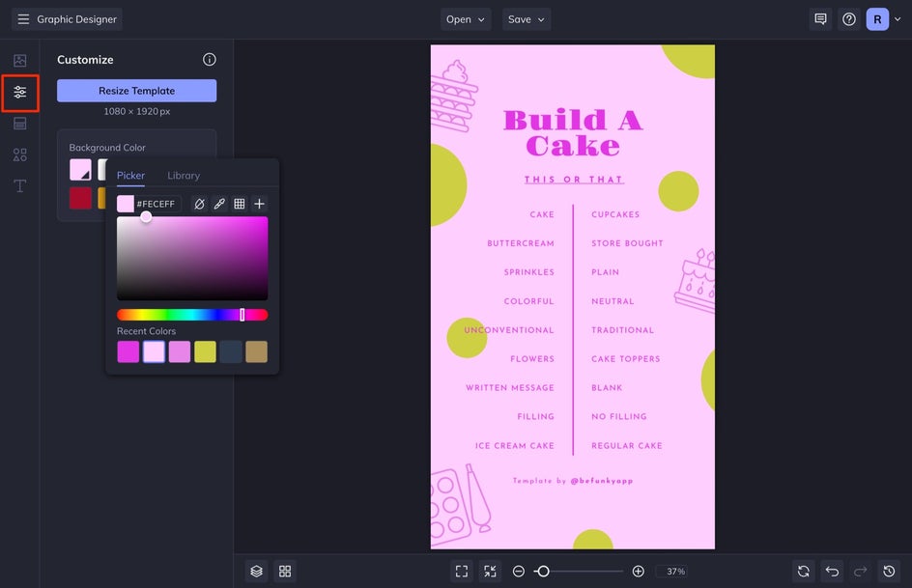Expand the Open dropdown
Image resolution: width=912 pixels, height=588 pixels.
pos(466,19)
